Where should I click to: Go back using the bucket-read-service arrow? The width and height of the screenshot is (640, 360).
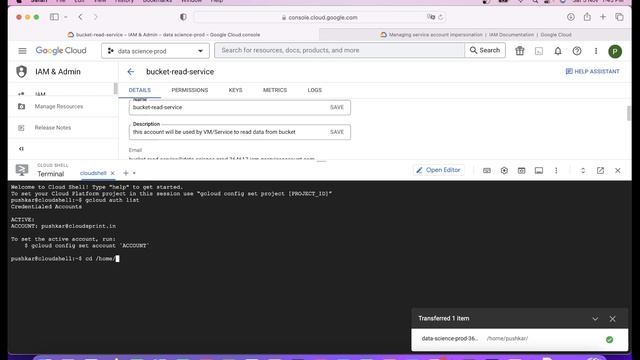pos(131,72)
